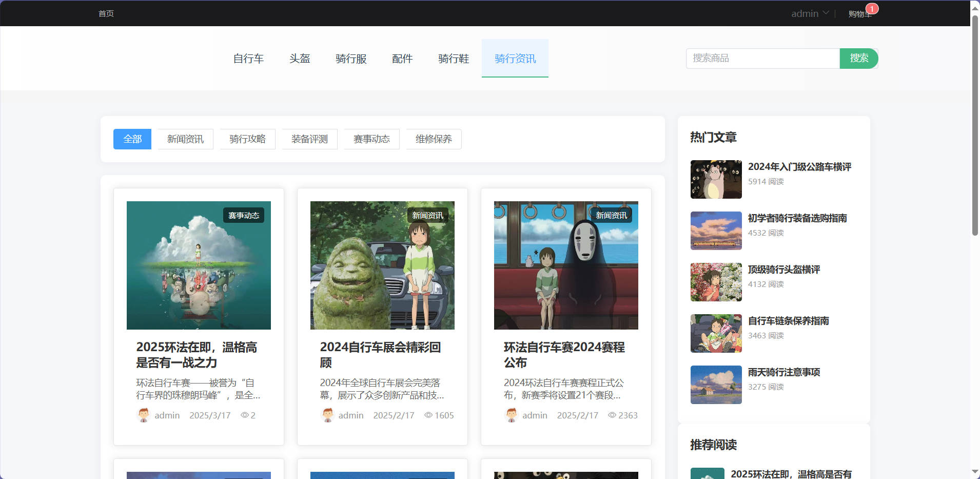Click the 3463 阅读 read count
The width and height of the screenshot is (980, 479).
[766, 335]
